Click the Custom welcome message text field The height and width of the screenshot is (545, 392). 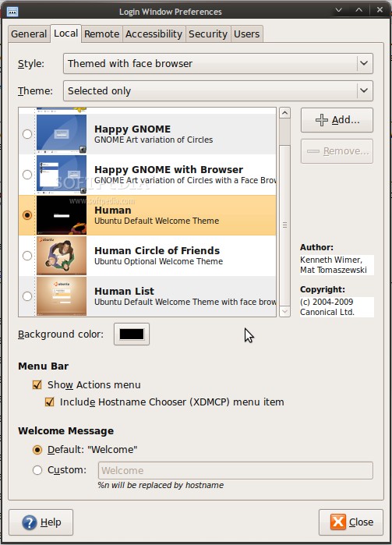(235, 471)
